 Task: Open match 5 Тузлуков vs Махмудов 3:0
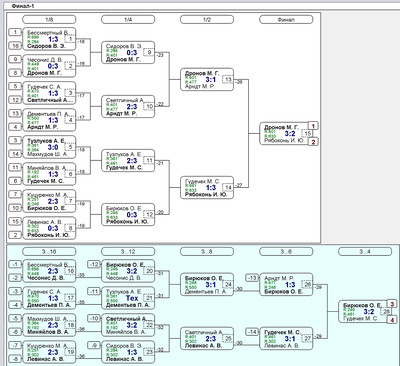[49, 147]
